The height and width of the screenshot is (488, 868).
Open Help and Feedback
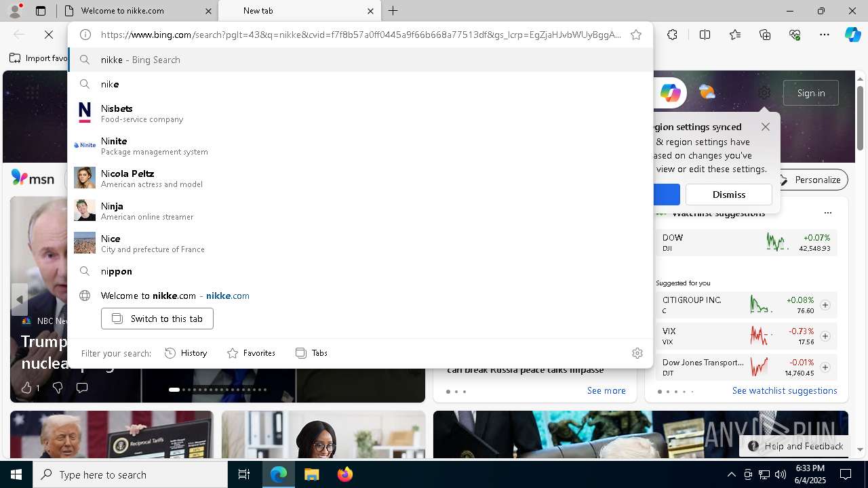tap(796, 446)
